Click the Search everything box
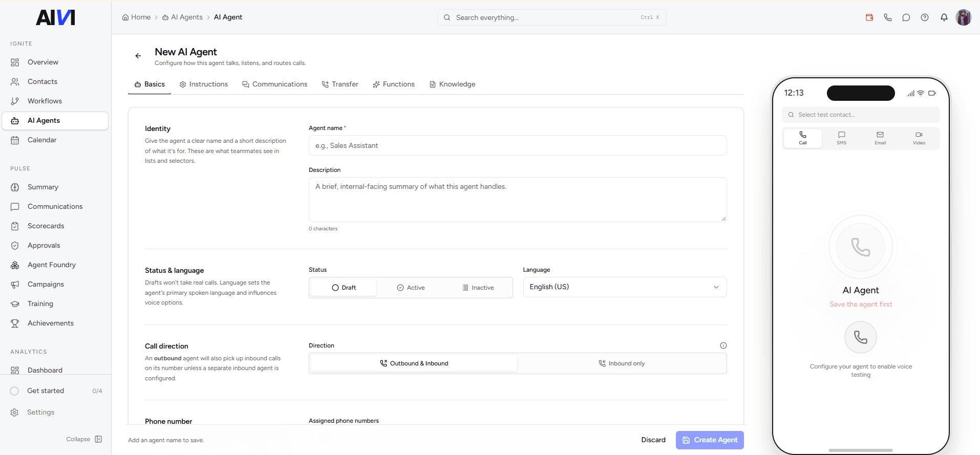The width and height of the screenshot is (980, 455). [x=551, y=17]
